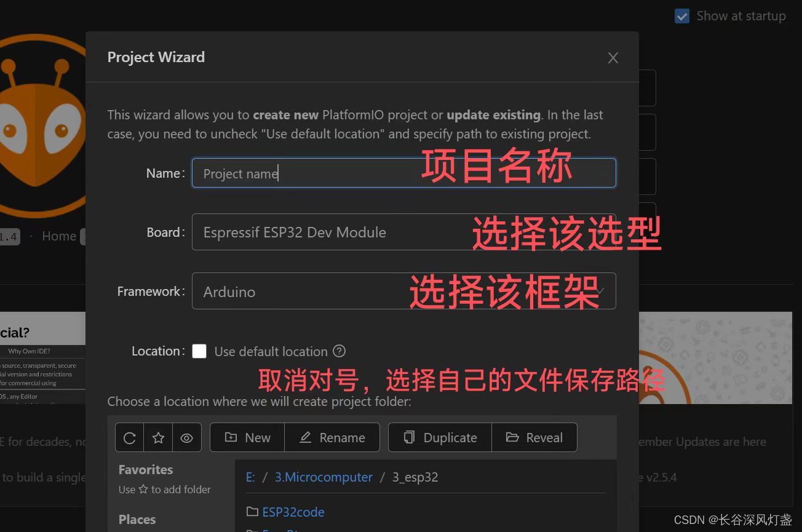
Task: Click the Favorites heading in sidebar
Action: (146, 470)
